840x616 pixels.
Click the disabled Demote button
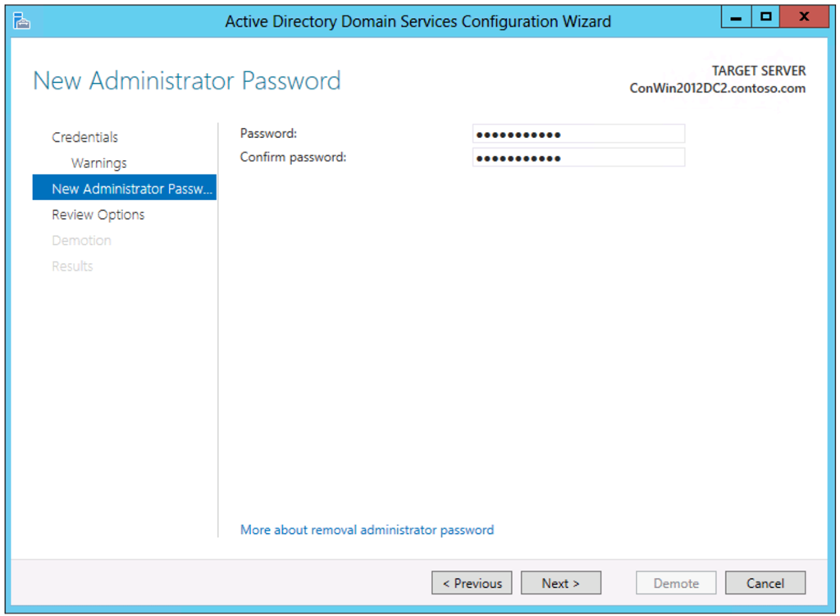click(x=676, y=583)
